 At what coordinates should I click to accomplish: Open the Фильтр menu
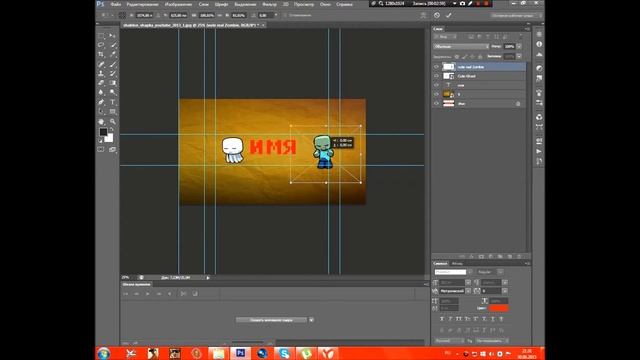tap(269, 4)
